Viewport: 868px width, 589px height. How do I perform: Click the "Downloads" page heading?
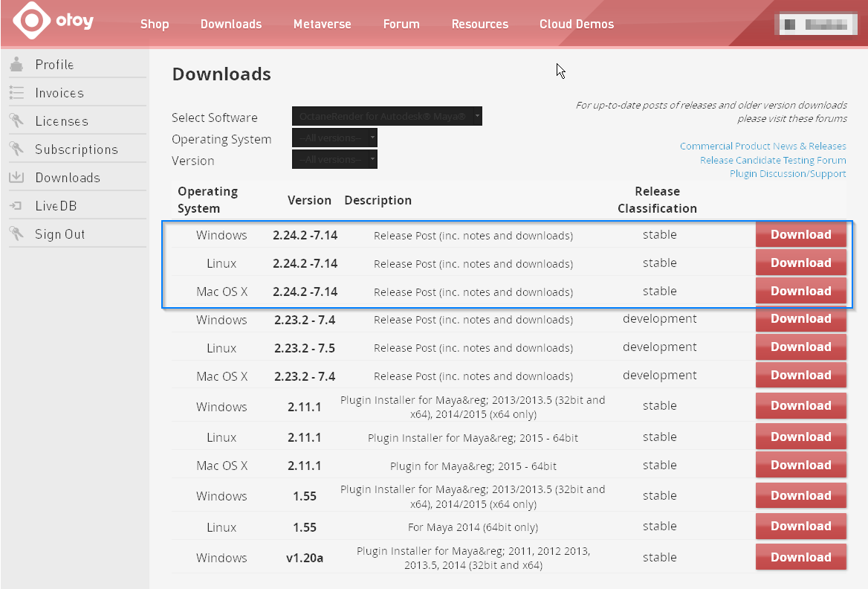[x=221, y=74]
